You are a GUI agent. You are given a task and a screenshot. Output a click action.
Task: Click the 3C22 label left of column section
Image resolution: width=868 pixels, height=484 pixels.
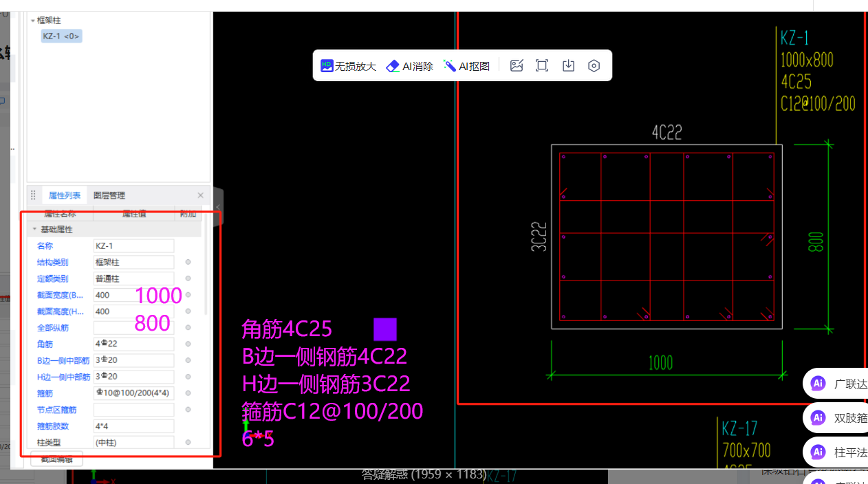pos(539,236)
